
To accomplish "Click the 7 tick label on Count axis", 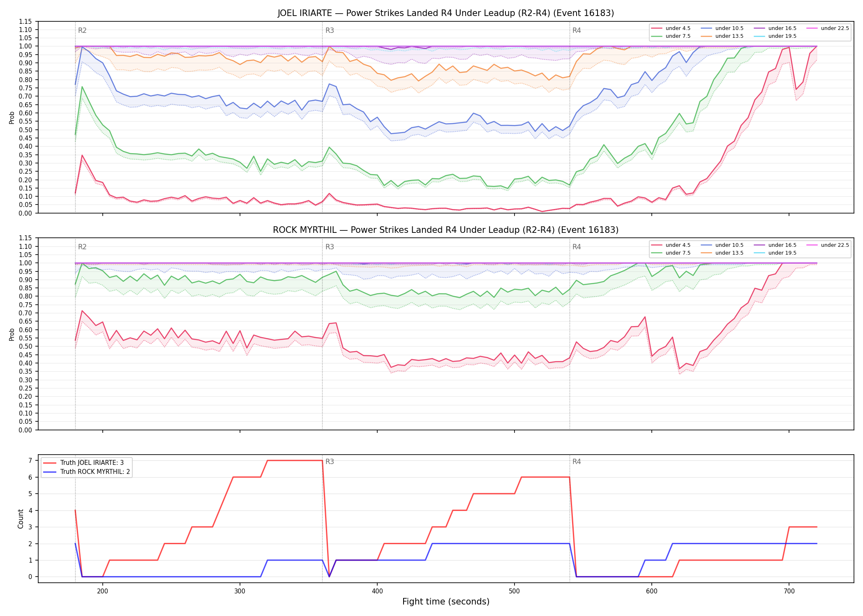I will 30,460.
